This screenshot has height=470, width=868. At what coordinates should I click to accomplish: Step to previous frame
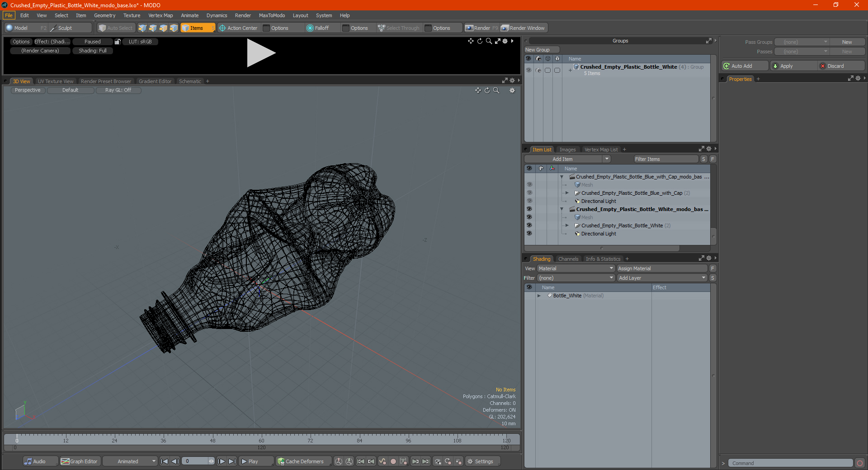click(x=175, y=461)
